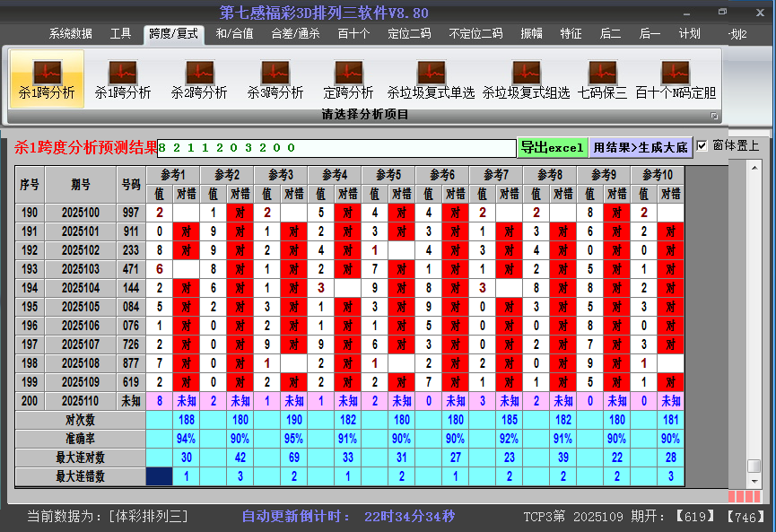Click the 94% accuracy cell
Screen dimensions: 776x532
(186, 439)
